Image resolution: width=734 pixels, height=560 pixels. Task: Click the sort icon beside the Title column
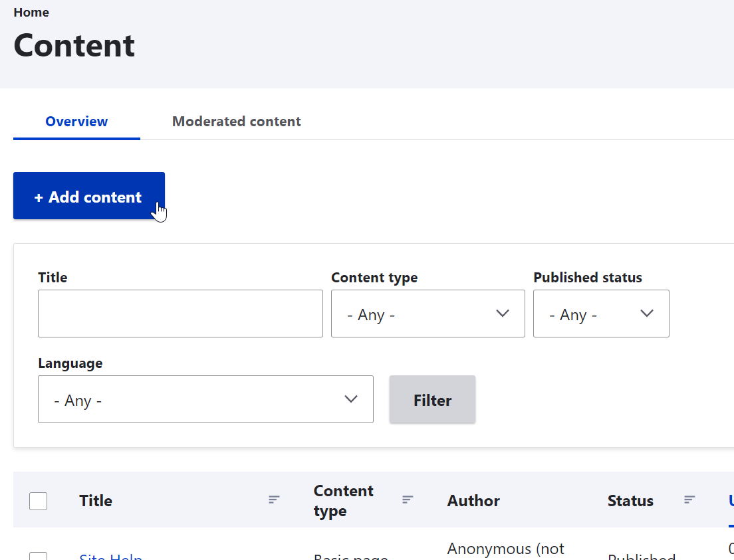274,500
